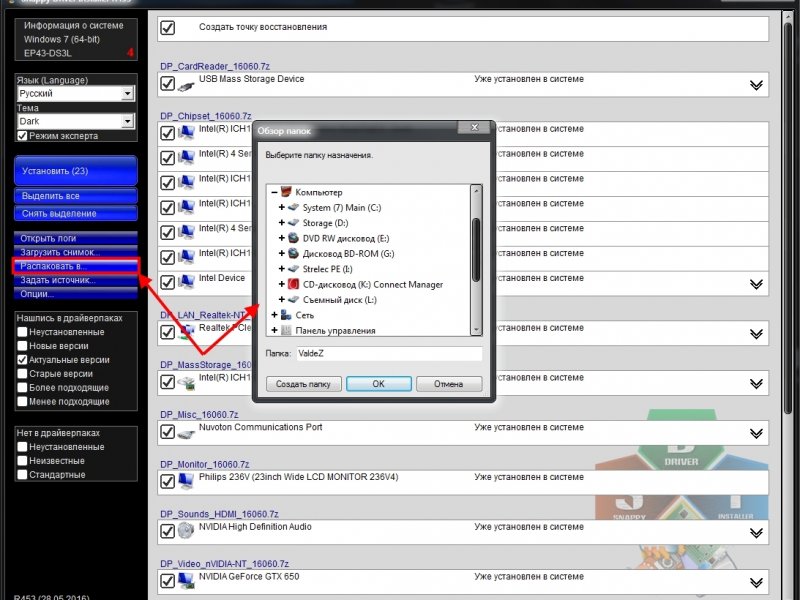800x600 pixels.
Task: Toggle the Режим эксперта checkbox
Action: pyautogui.click(x=22, y=136)
